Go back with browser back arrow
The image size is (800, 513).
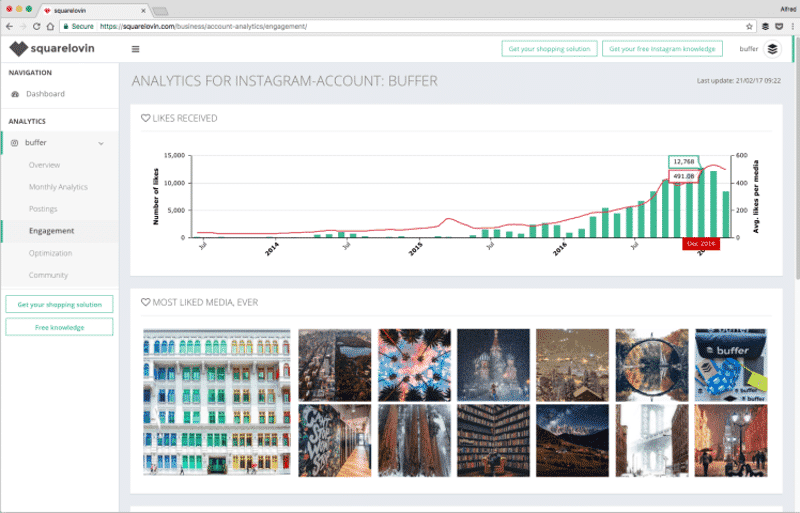tap(9, 26)
